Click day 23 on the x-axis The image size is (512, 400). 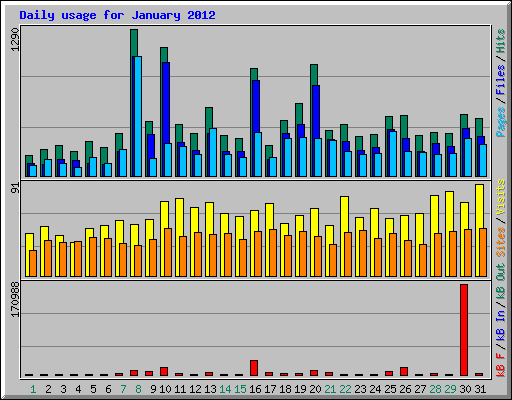pyautogui.click(x=360, y=389)
